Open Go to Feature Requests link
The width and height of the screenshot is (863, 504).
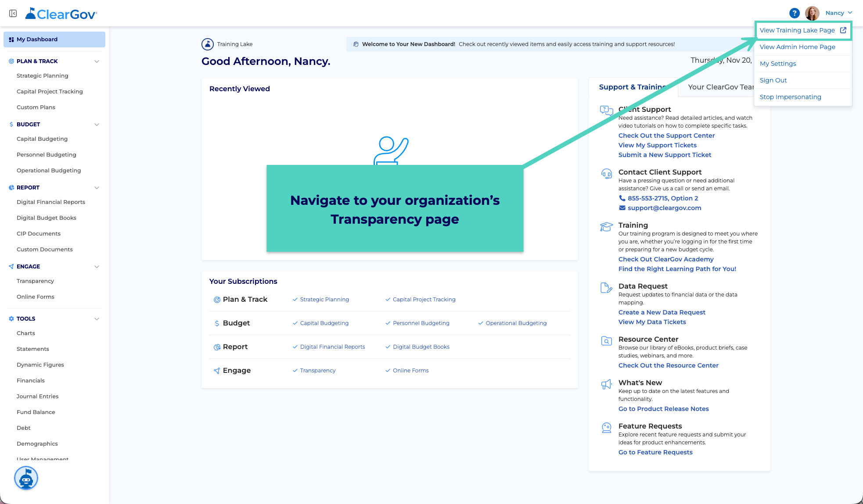[655, 452]
